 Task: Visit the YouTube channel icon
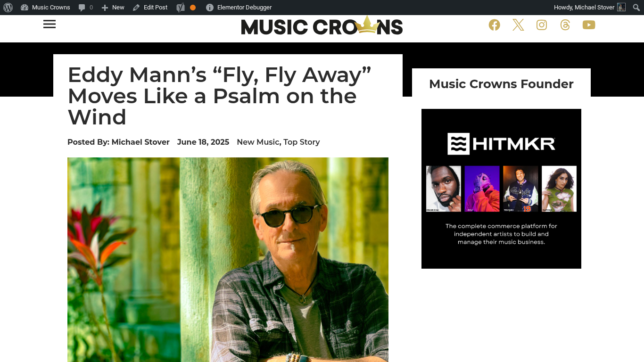(589, 25)
